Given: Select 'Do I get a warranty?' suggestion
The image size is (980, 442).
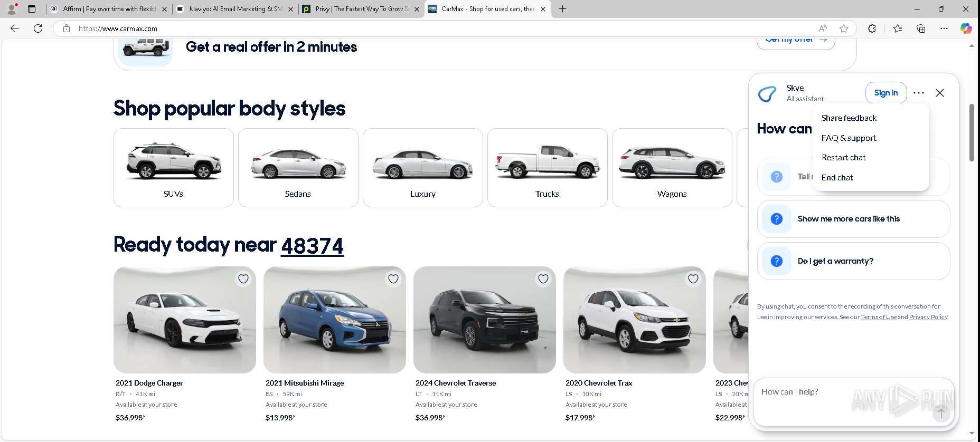Looking at the screenshot, I should click(853, 261).
